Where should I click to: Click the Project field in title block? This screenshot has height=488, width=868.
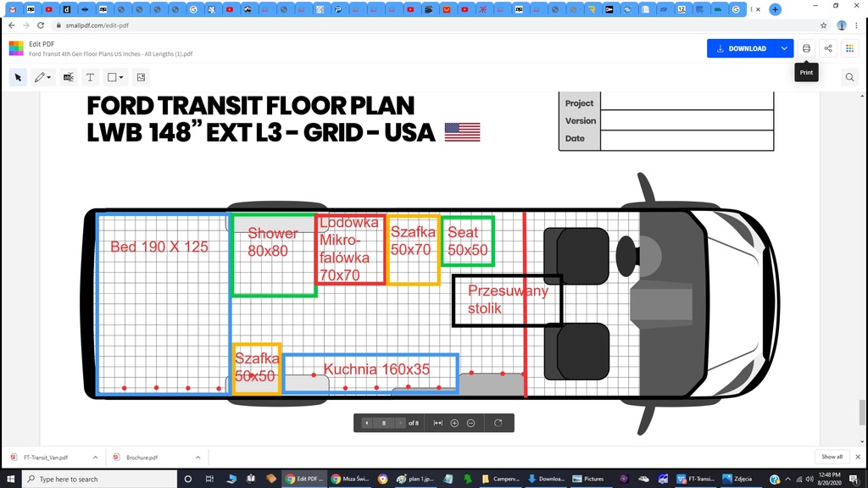687,103
